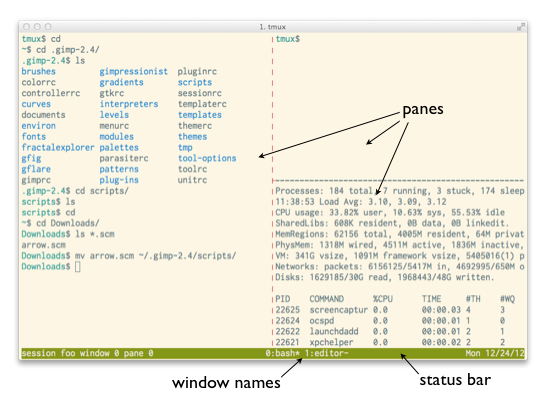
Task: Click 'session foo window 0 pane 0' status text
Action: [87, 353]
